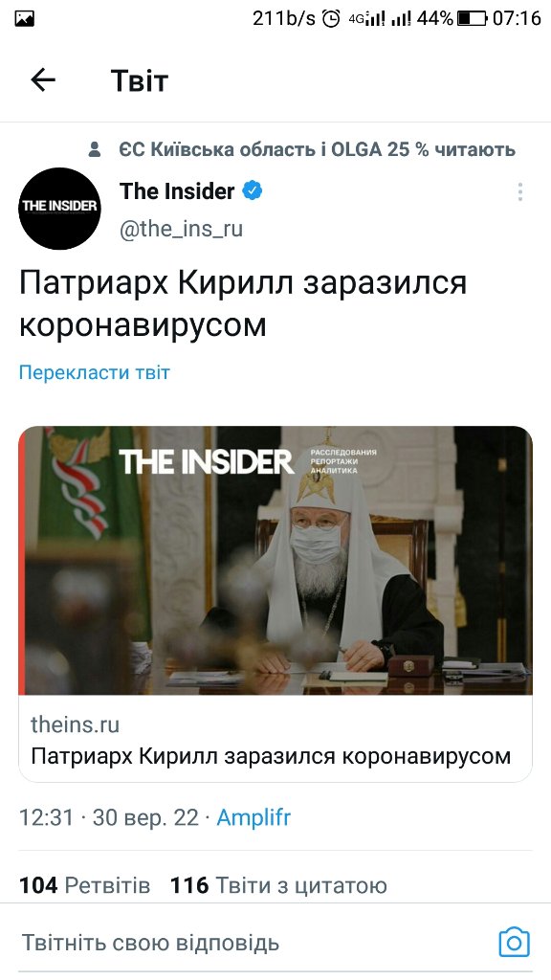The height and width of the screenshot is (980, 551).
Task: Open the three-dot tweet options menu
Action: (x=519, y=191)
